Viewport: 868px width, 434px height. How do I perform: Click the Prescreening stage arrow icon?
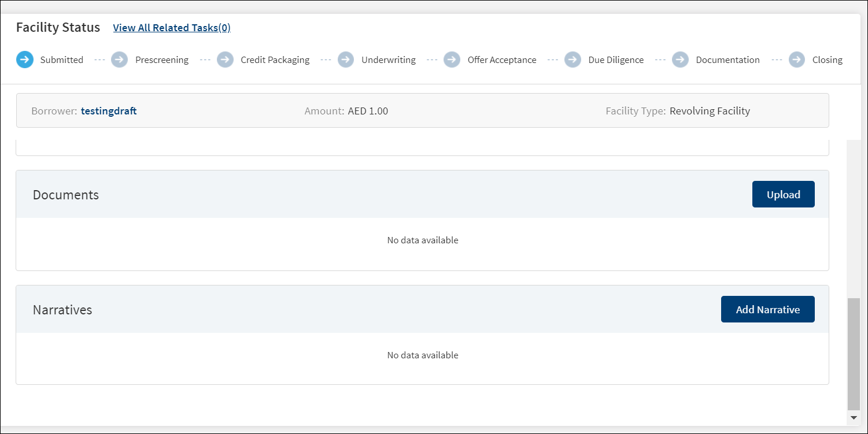119,60
